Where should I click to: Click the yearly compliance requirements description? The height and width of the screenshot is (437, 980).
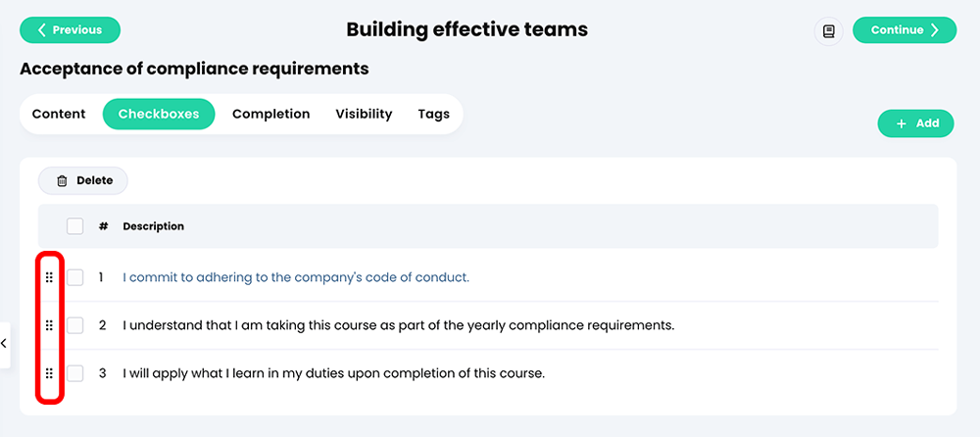point(399,325)
